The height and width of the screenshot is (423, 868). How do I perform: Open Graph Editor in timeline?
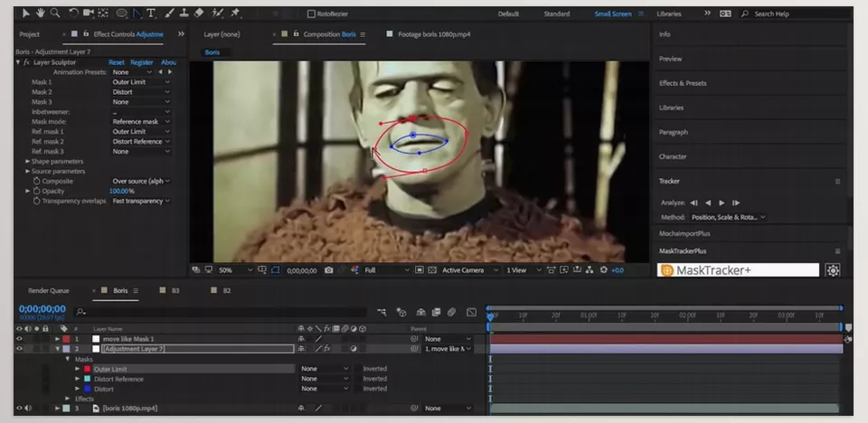(x=471, y=313)
